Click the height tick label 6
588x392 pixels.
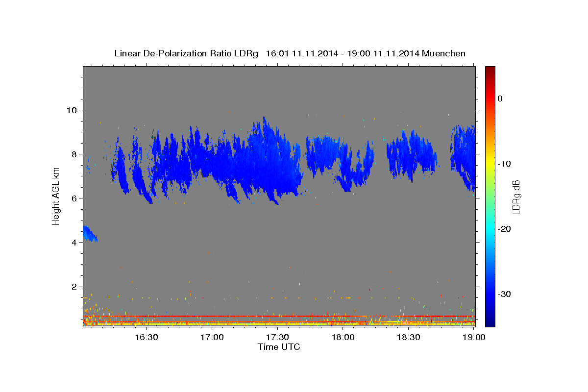pos(75,198)
